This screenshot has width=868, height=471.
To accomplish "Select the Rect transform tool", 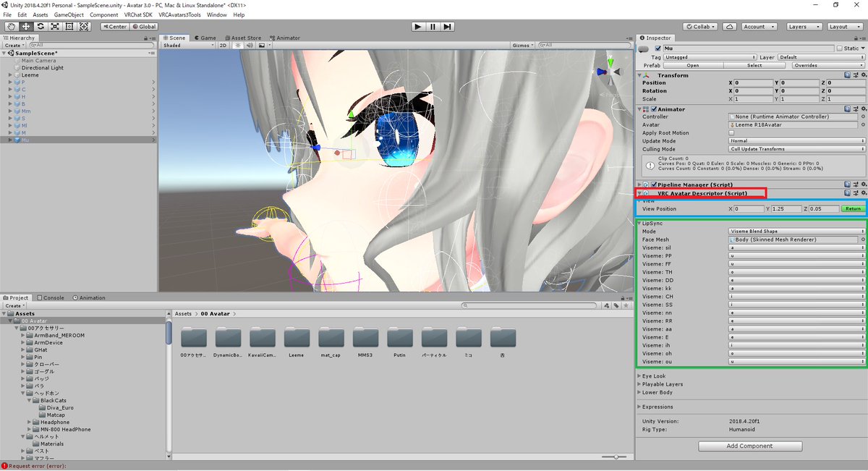I will point(69,26).
